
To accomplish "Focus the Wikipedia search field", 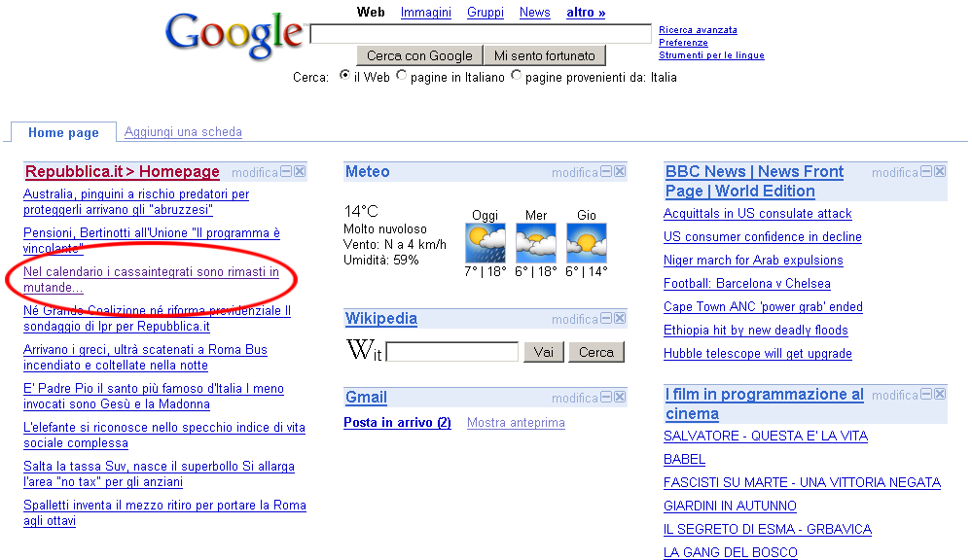I will tap(451, 352).
